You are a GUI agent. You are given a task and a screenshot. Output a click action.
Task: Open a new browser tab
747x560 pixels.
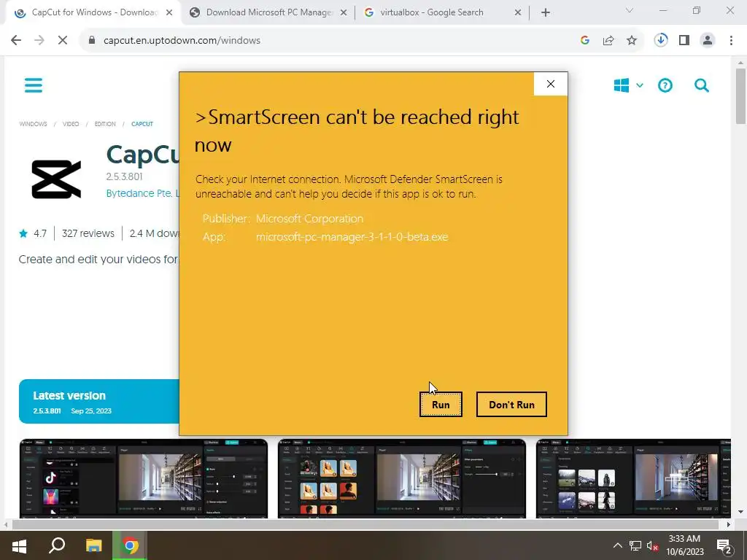tap(546, 13)
